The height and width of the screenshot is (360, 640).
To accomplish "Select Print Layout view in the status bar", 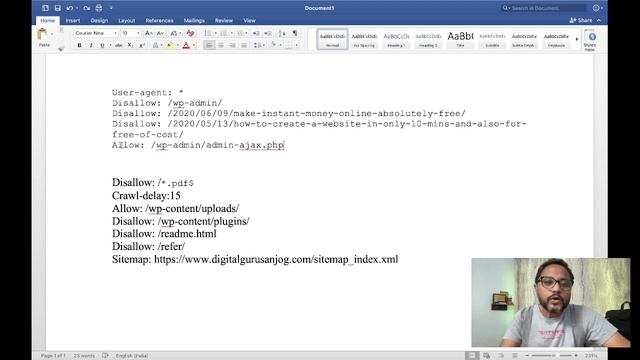I will pos(472,356).
